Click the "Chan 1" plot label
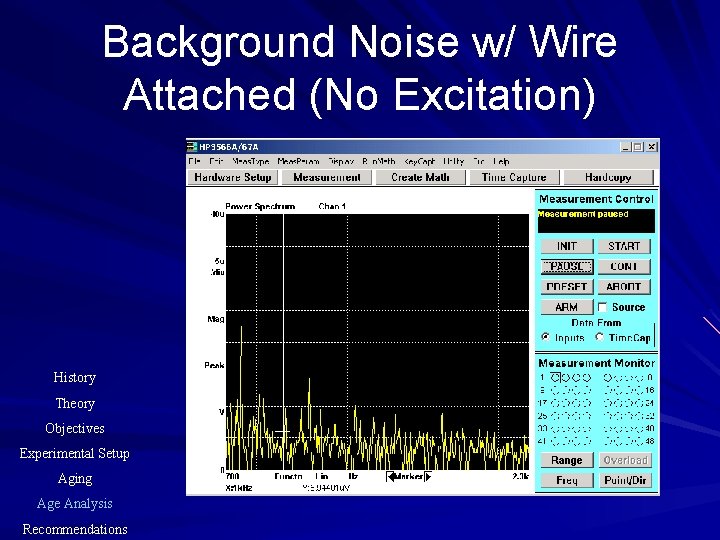The width and height of the screenshot is (720, 540). click(x=332, y=207)
